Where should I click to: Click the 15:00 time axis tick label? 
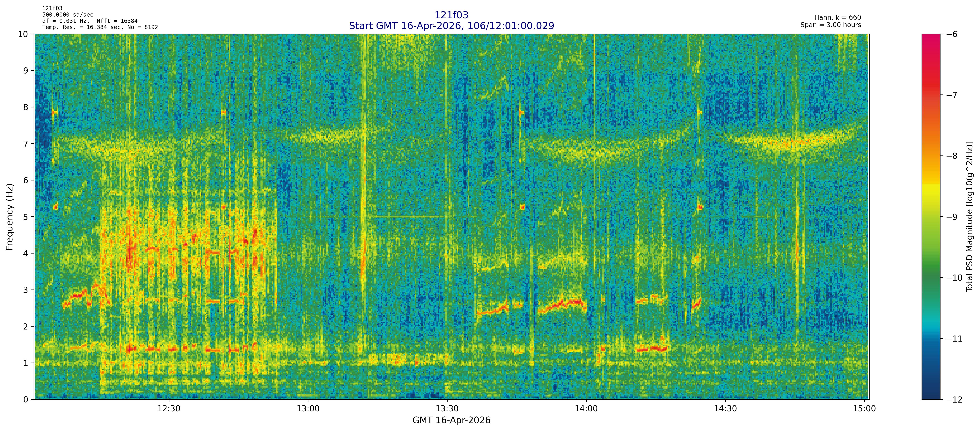(864, 409)
